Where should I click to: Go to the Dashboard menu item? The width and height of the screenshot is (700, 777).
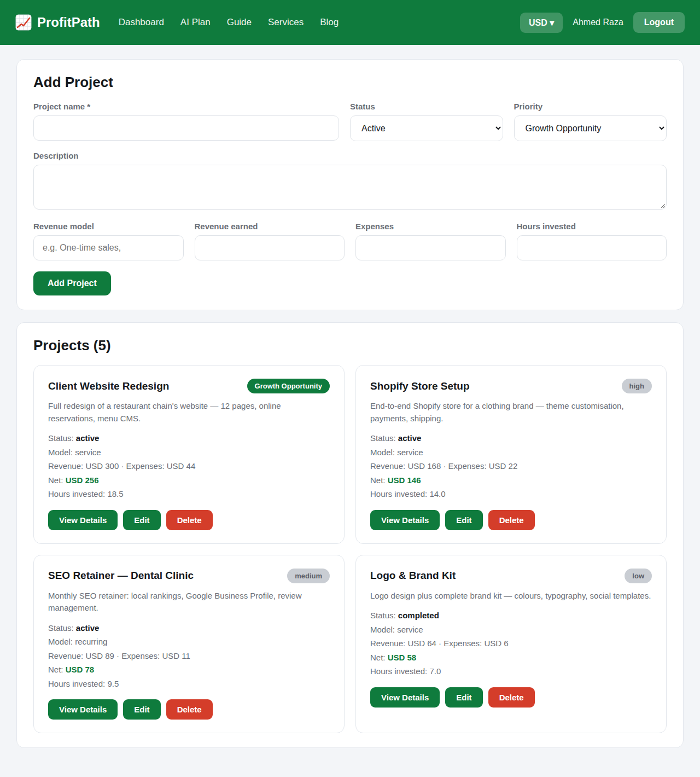(x=141, y=22)
